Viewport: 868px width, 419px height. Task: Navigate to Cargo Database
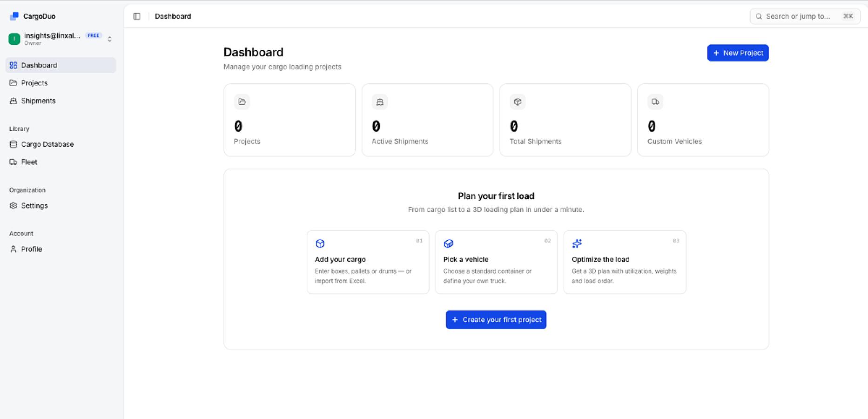[61, 144]
